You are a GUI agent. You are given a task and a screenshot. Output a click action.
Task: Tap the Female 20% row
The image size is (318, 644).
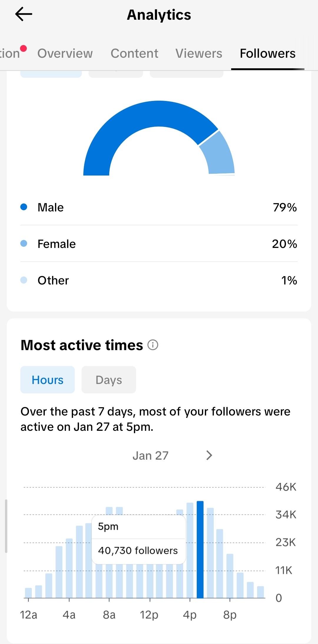159,244
